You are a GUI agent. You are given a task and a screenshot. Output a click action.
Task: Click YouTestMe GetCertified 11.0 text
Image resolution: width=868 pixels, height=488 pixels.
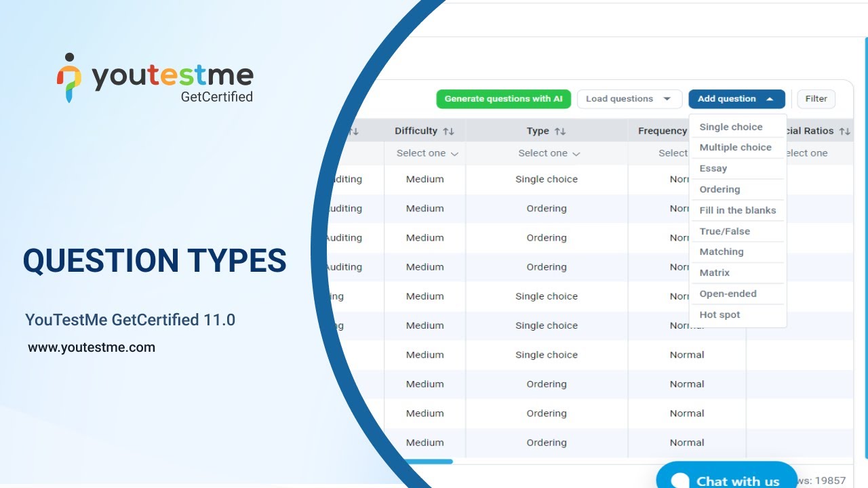point(130,320)
